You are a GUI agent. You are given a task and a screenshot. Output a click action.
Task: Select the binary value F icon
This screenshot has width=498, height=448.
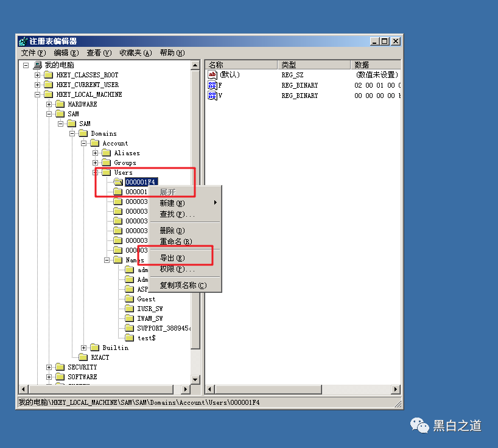(212, 85)
